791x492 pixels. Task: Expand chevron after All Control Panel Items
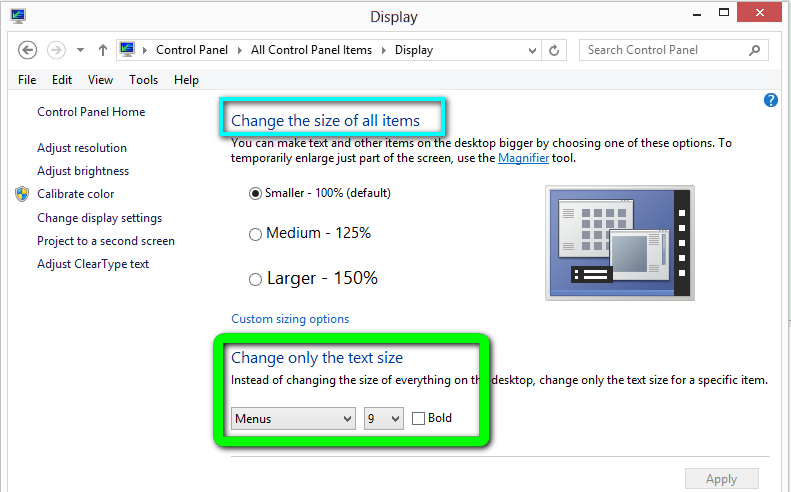pyautogui.click(x=384, y=50)
